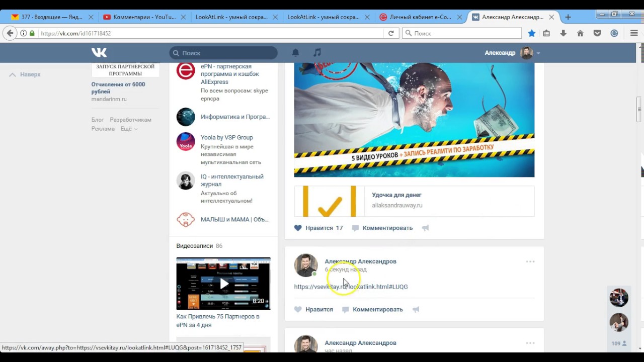Click the ePN extension icon in toolbar
644x362 pixels.
point(614,33)
